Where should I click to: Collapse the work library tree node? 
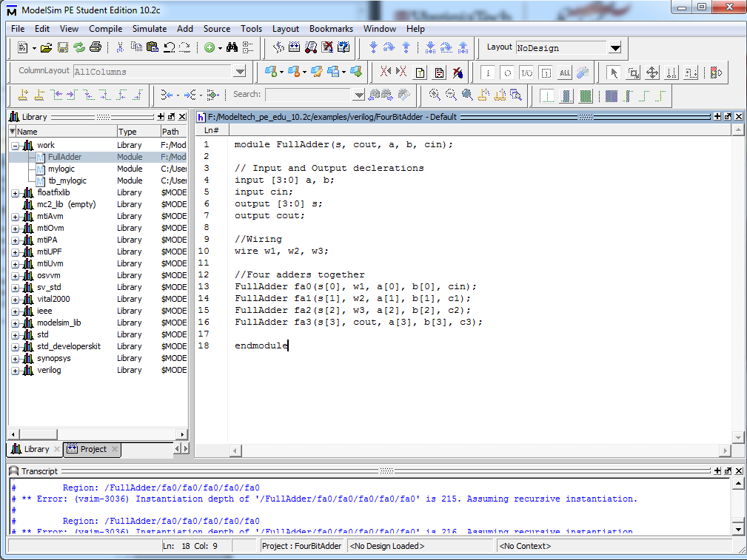pos(16,146)
